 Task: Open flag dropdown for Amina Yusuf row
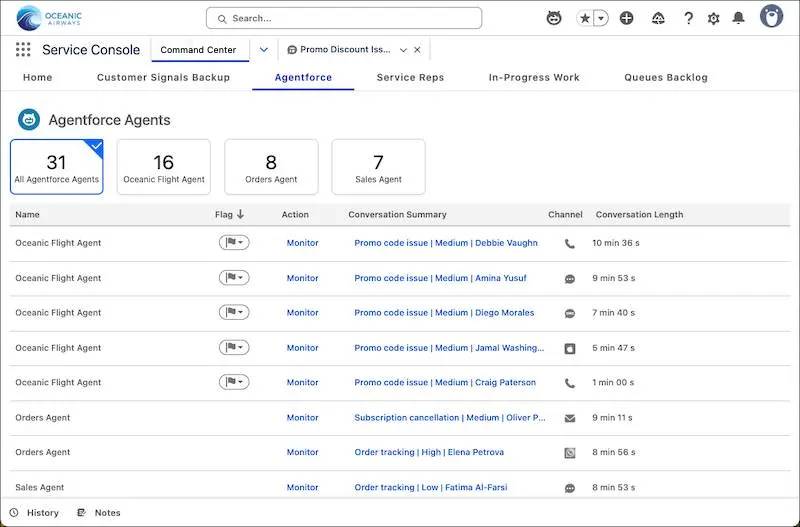click(x=234, y=278)
